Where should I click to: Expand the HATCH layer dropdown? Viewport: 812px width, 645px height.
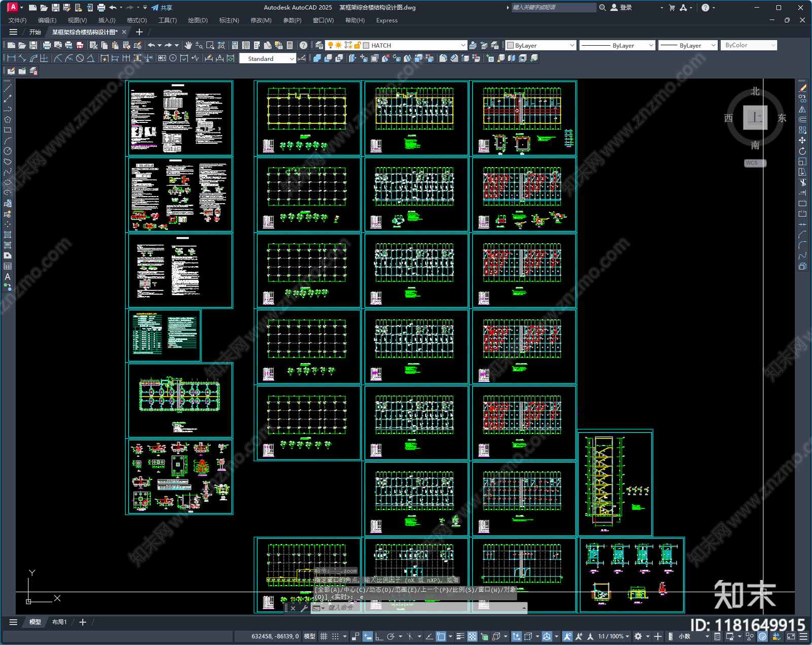(x=462, y=45)
